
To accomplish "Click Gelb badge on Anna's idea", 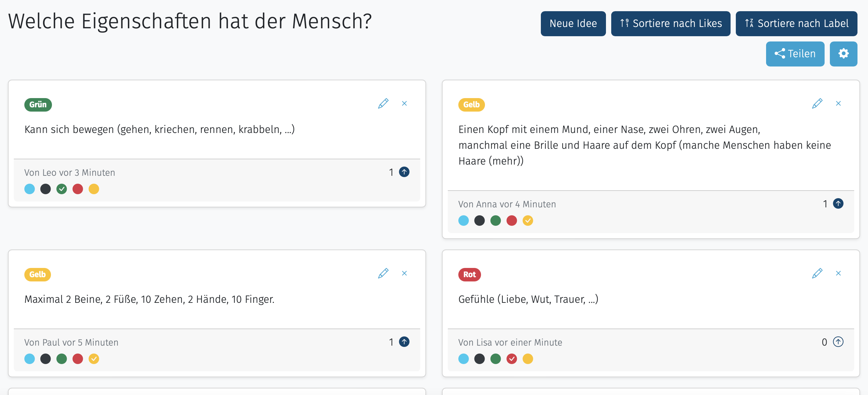I will click(471, 105).
